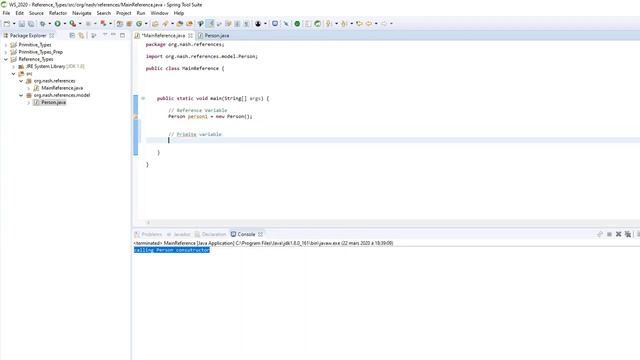Maximize the Package Explorer panel
Image resolution: width=640 pixels, height=360 pixels.
pyautogui.click(x=122, y=36)
